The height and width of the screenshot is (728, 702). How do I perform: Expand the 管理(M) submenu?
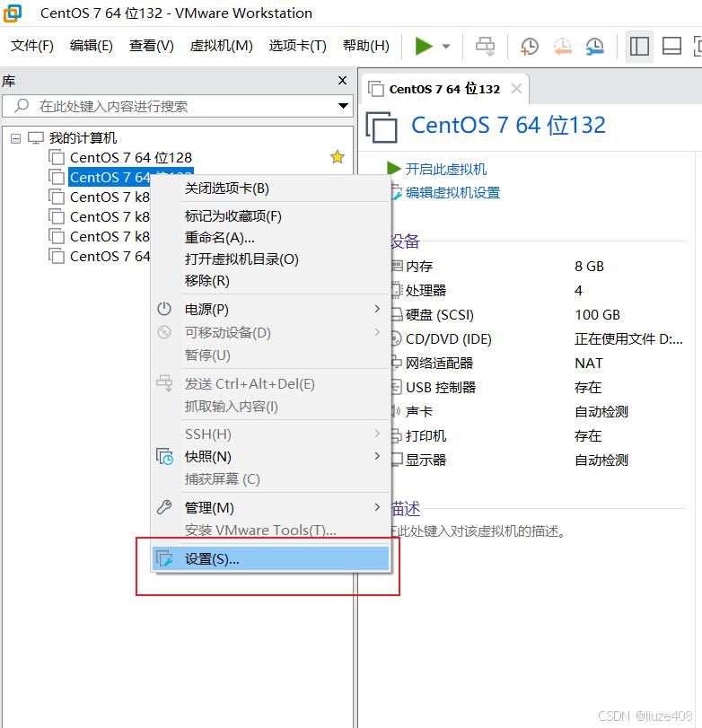(x=271, y=508)
